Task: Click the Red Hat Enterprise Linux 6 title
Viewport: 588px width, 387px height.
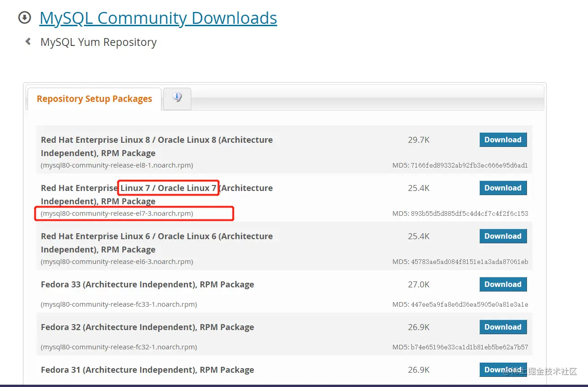Action: [157, 243]
